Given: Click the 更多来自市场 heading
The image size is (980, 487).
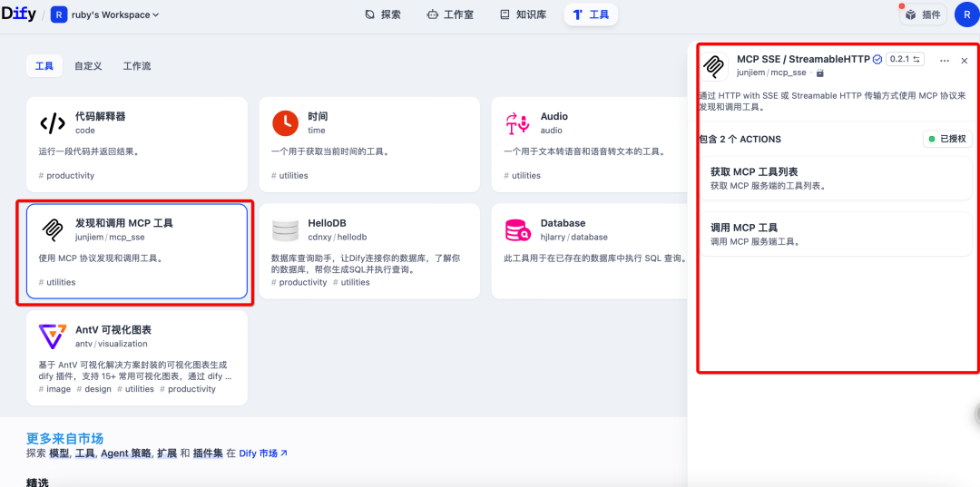Looking at the screenshot, I should 64,438.
